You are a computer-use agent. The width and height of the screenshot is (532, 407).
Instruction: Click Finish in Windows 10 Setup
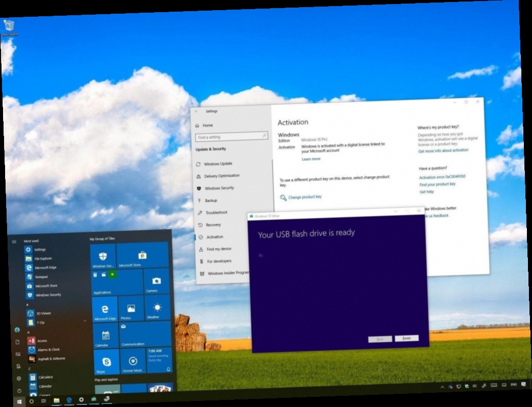pyautogui.click(x=406, y=338)
